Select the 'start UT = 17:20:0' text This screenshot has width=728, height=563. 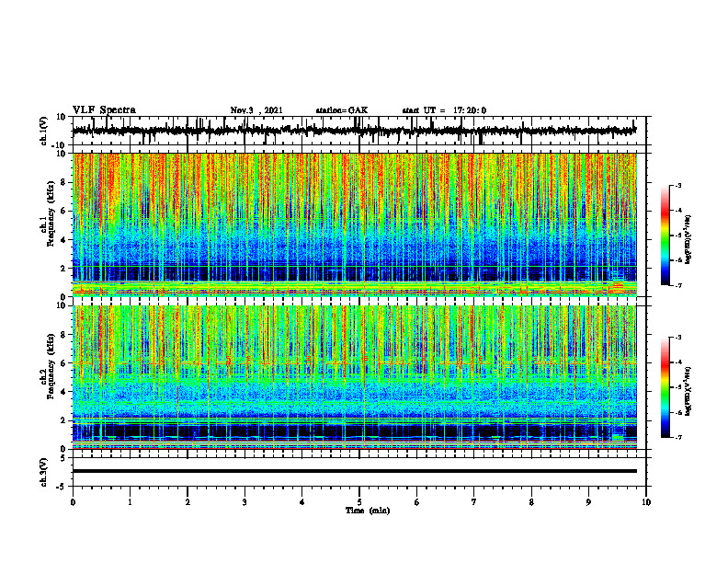tap(444, 110)
